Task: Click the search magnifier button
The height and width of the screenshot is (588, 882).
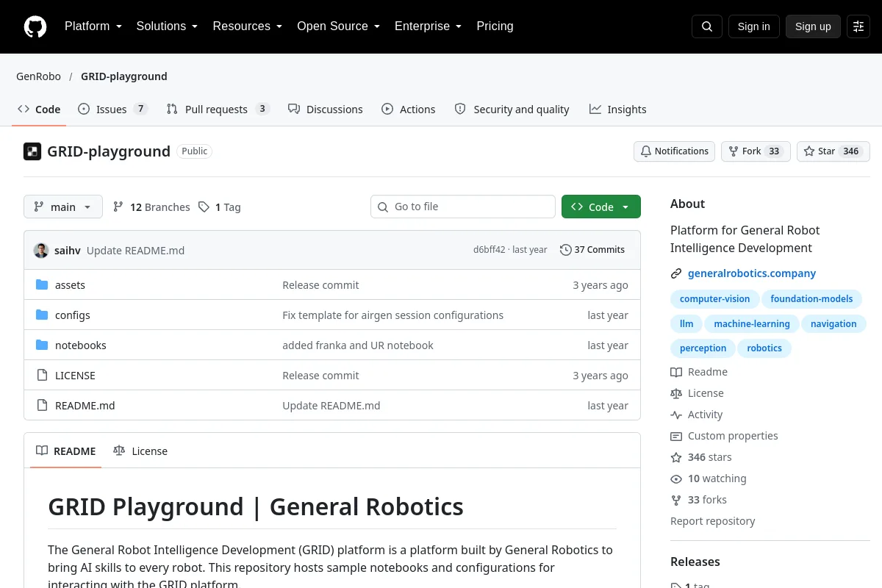Action: (707, 26)
